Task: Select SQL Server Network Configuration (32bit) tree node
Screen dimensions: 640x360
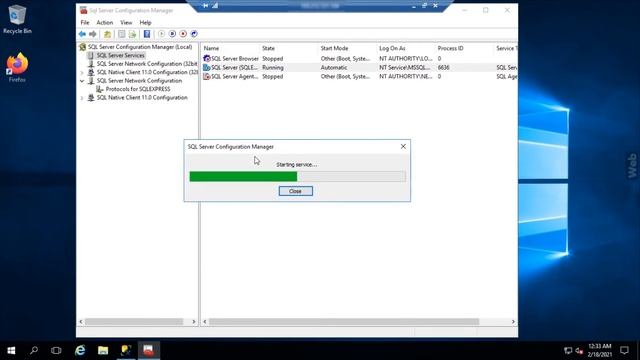Action: 147,64
